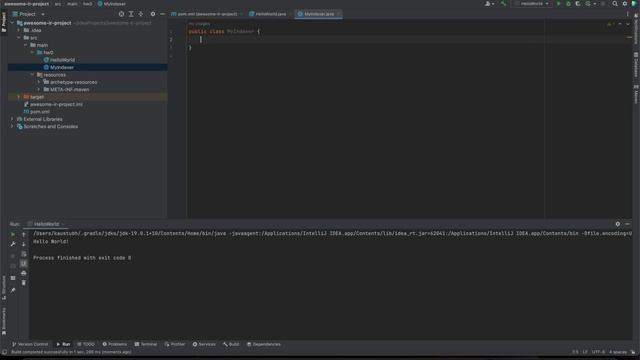This screenshot has height=360, width=640.
Task: Clear Run console with trash icon
Action: [24, 282]
